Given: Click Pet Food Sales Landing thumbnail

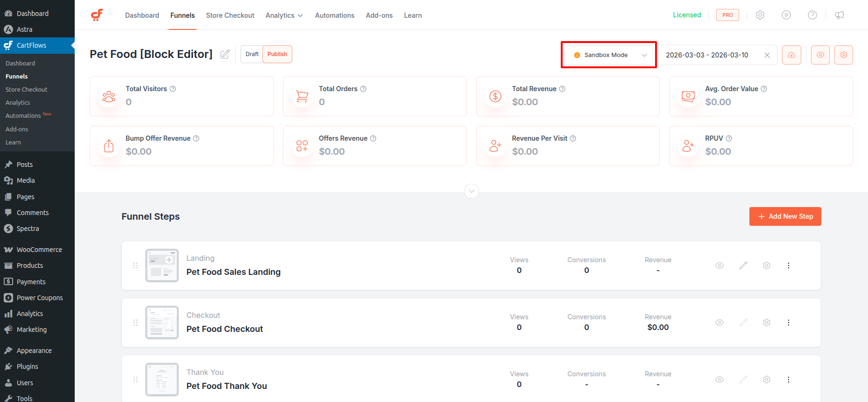Looking at the screenshot, I should [162, 266].
